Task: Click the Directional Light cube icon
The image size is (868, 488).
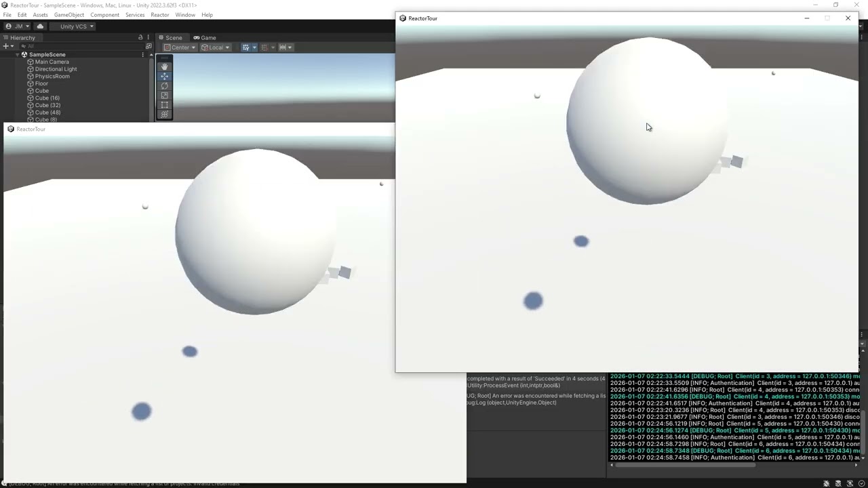Action: click(x=30, y=69)
